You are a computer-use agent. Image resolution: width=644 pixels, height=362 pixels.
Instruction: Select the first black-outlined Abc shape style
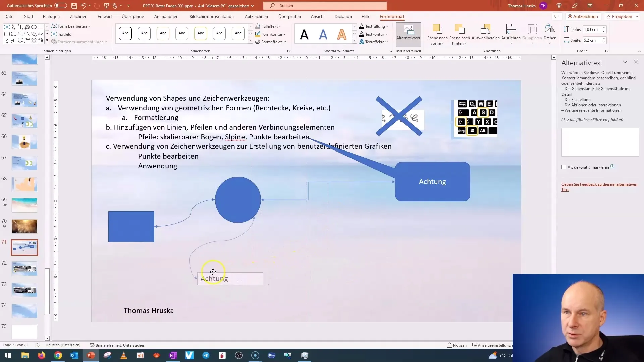125,33
